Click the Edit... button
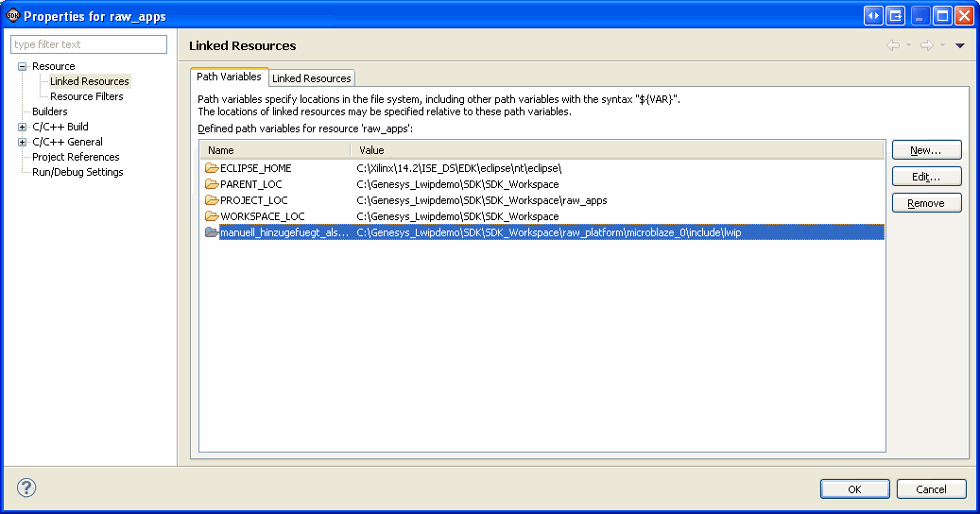This screenshot has height=514, width=980. pyautogui.click(x=926, y=177)
